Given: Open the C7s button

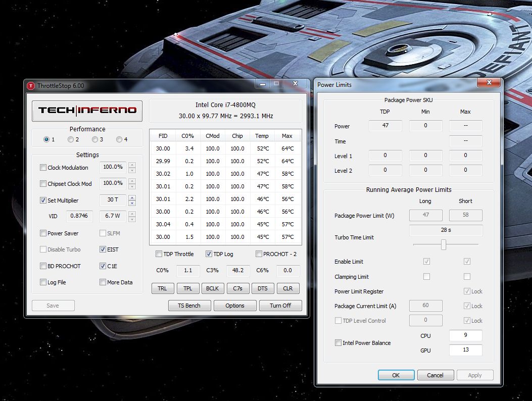Looking at the screenshot, I should (x=238, y=288).
